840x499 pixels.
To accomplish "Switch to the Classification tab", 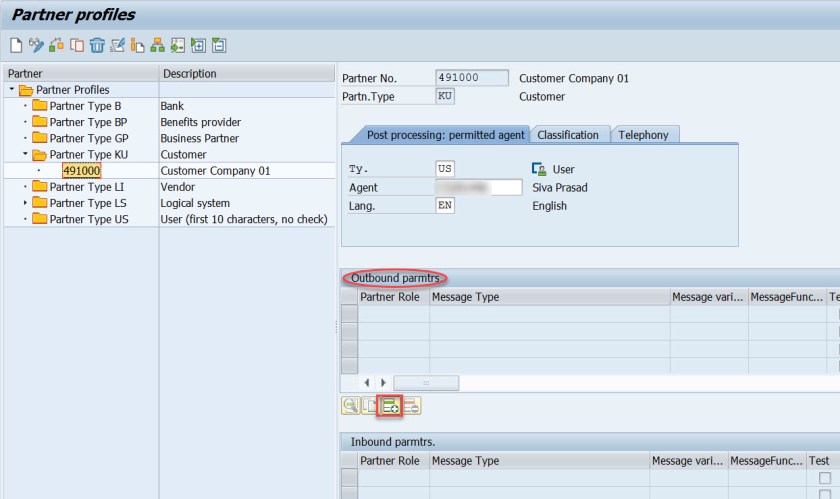I will 568,135.
